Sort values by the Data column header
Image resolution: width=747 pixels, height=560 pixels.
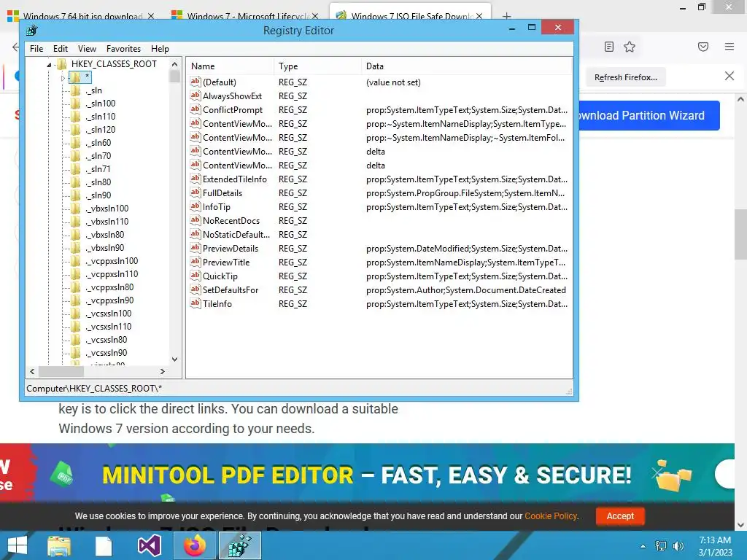click(x=466, y=66)
